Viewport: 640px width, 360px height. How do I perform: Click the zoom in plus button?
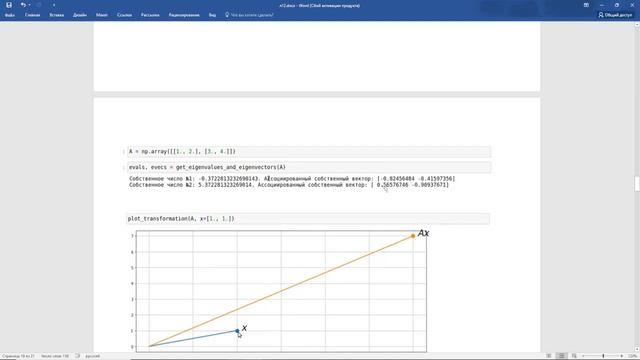(x=622, y=356)
